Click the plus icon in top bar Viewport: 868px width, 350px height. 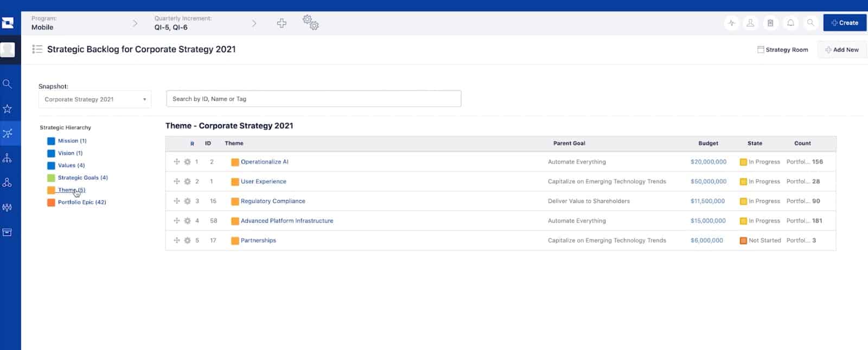point(282,23)
